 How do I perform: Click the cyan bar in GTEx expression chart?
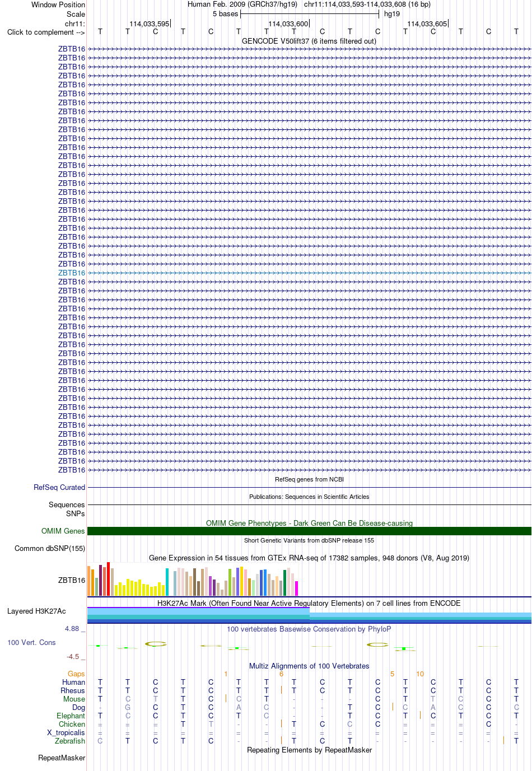[167, 582]
